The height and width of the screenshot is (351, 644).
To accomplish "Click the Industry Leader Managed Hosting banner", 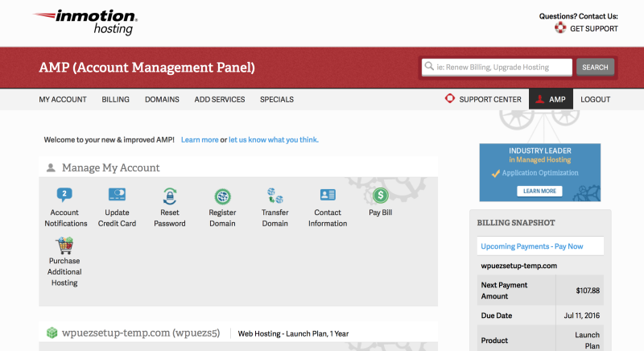I will (540, 172).
